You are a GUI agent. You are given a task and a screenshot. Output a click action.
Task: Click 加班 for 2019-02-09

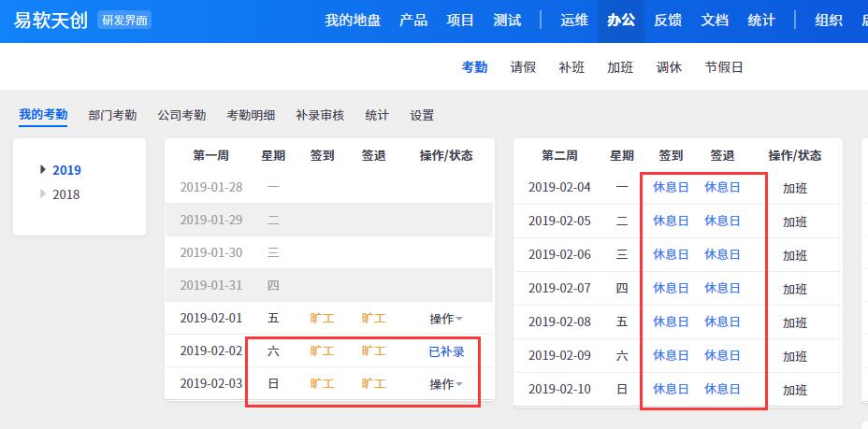coord(795,357)
